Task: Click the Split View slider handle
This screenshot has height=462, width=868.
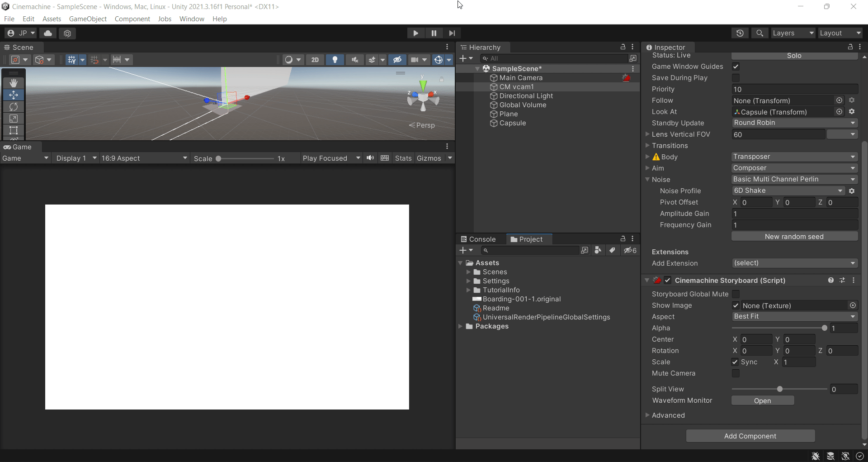Action: [779, 389]
